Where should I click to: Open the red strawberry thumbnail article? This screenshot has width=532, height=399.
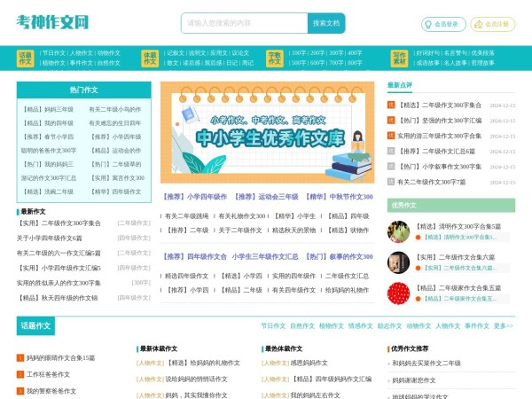pos(398,293)
